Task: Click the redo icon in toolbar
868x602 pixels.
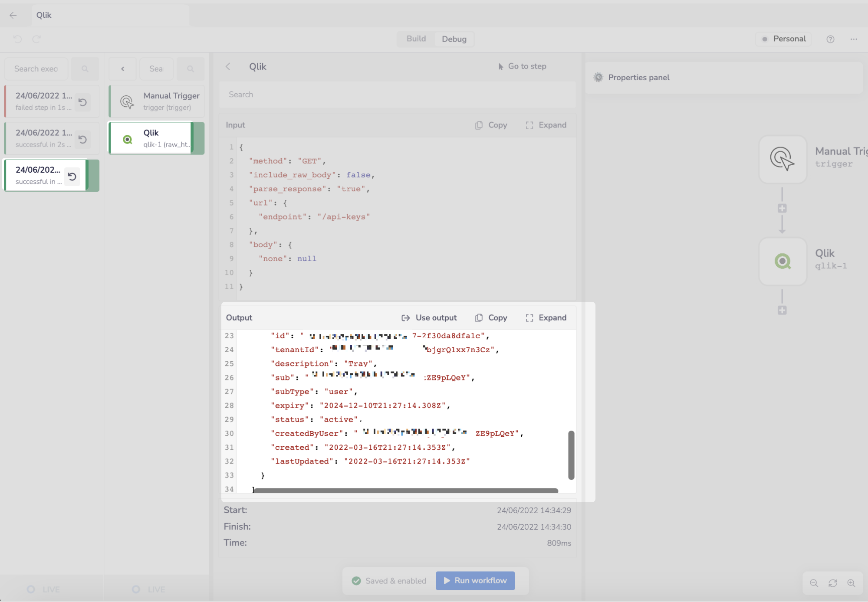Action: tap(37, 39)
